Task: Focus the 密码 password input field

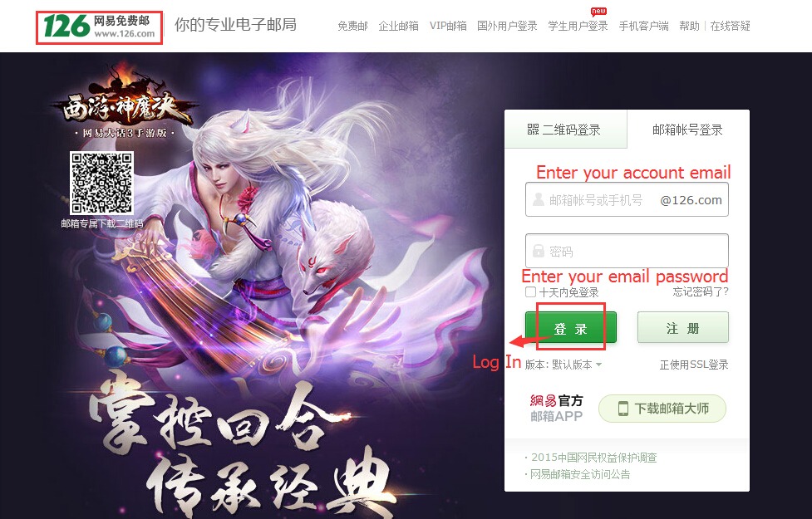Action: pyautogui.click(x=627, y=251)
